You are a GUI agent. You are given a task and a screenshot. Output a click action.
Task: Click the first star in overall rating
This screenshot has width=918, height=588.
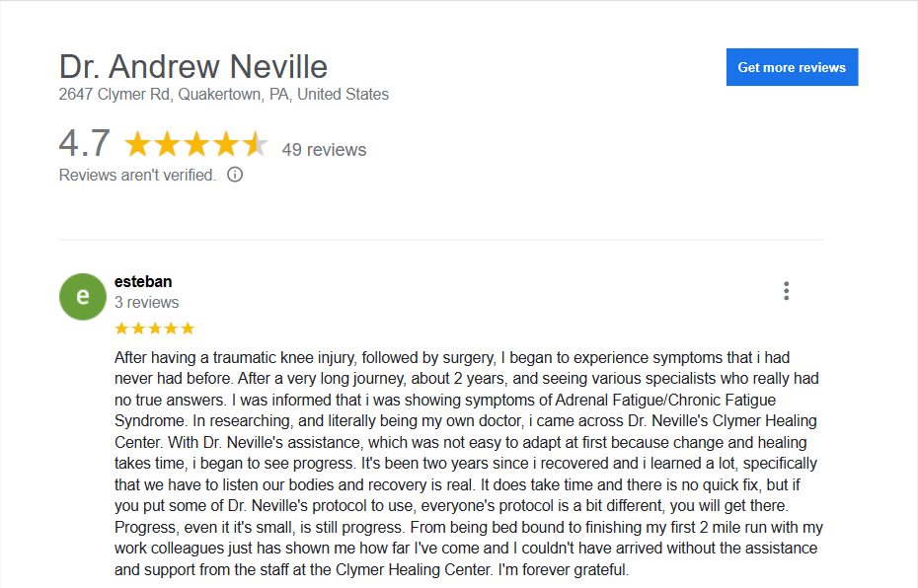coord(137,144)
